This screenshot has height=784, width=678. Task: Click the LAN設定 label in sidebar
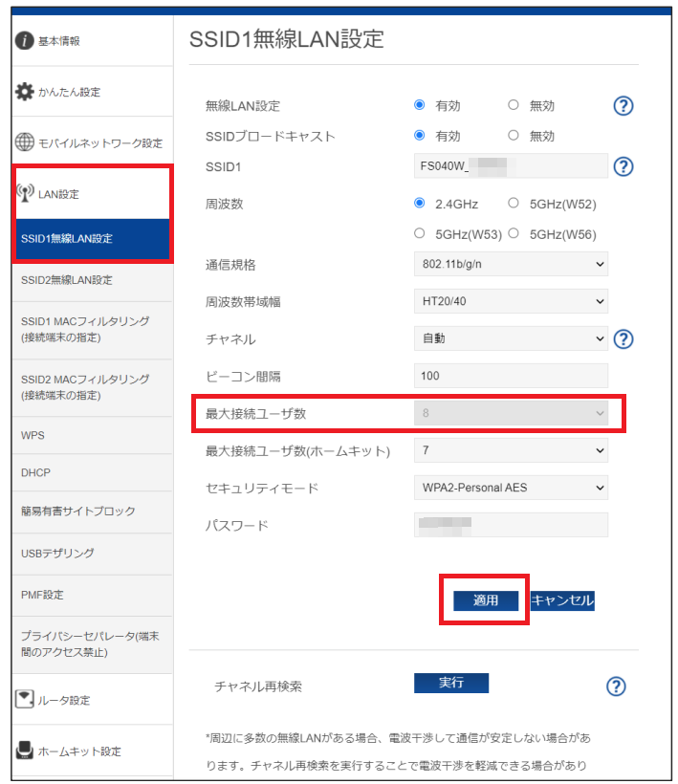point(59,194)
